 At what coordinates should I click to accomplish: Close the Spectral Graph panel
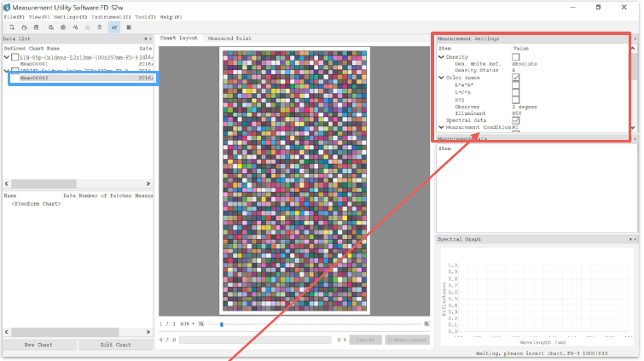(x=635, y=239)
